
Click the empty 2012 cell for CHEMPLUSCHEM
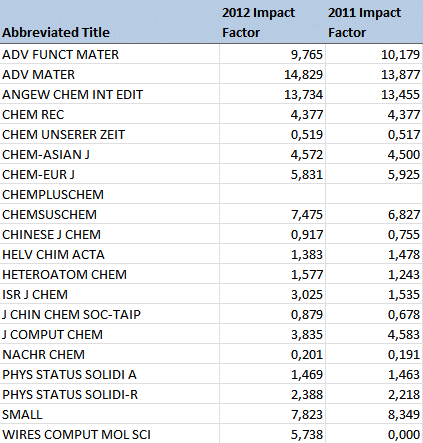pos(272,194)
